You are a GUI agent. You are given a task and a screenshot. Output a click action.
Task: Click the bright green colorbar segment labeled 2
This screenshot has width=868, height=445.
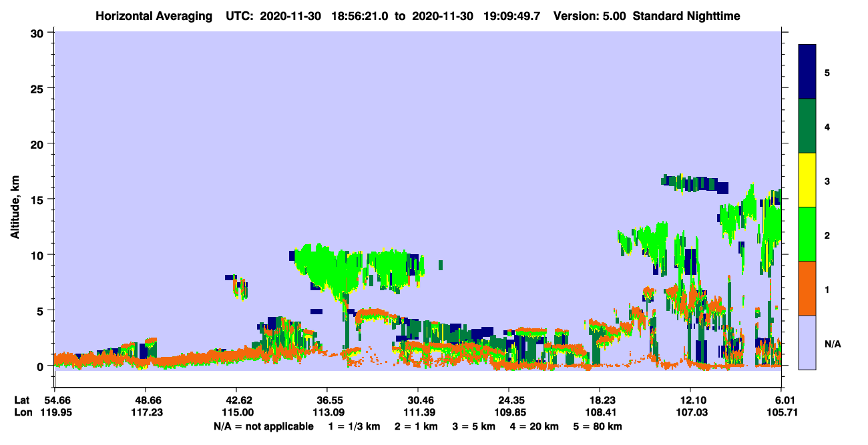(807, 234)
